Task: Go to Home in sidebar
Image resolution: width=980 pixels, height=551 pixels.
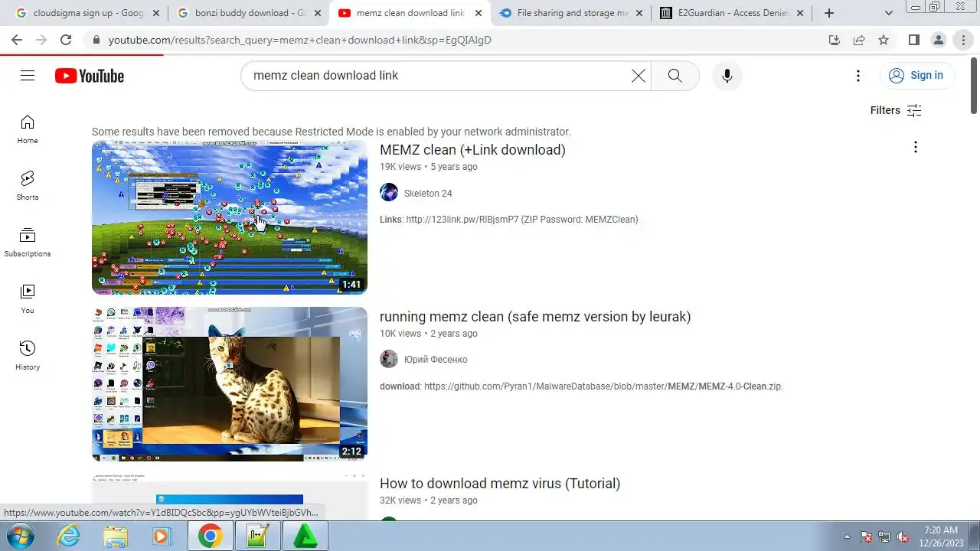Action: 28,129
